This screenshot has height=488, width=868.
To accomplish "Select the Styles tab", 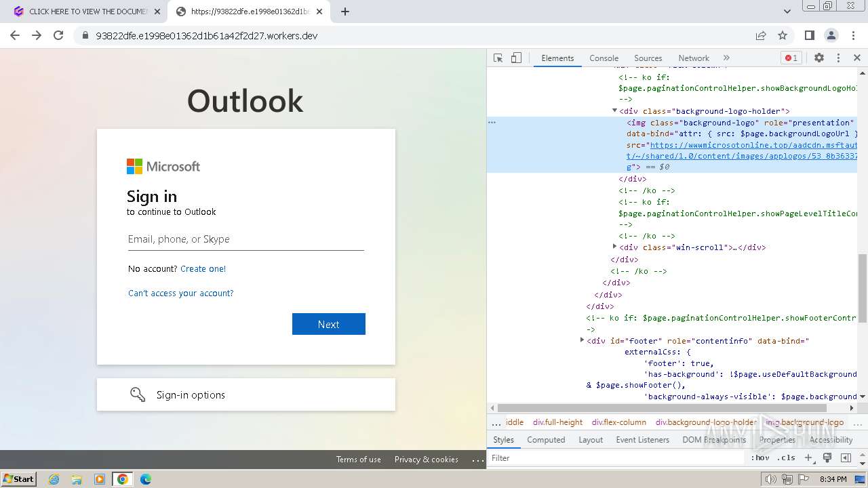I will tap(503, 440).
